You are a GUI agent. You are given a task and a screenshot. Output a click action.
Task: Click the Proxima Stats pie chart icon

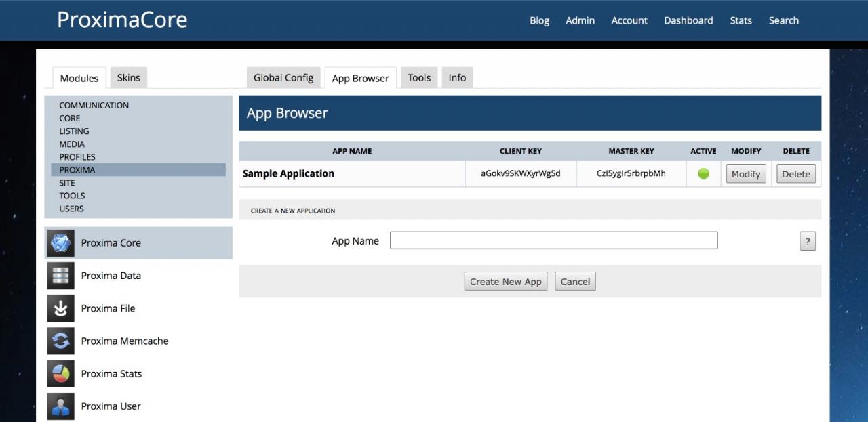tap(60, 373)
